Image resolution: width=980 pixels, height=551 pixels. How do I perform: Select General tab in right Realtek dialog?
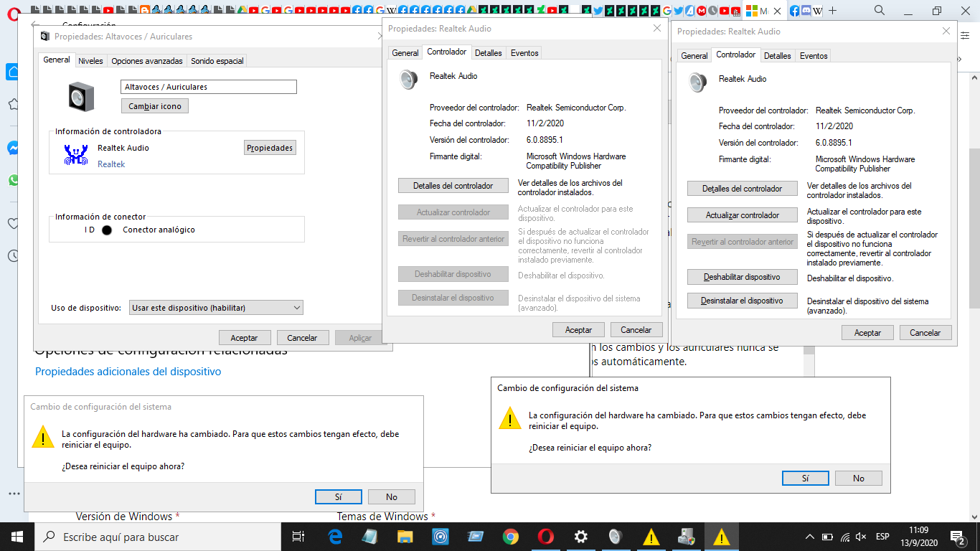pos(694,56)
